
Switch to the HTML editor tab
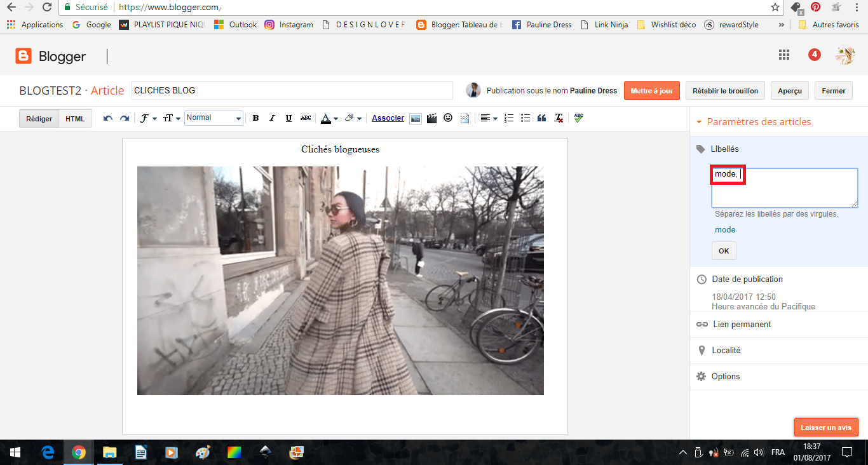click(75, 119)
